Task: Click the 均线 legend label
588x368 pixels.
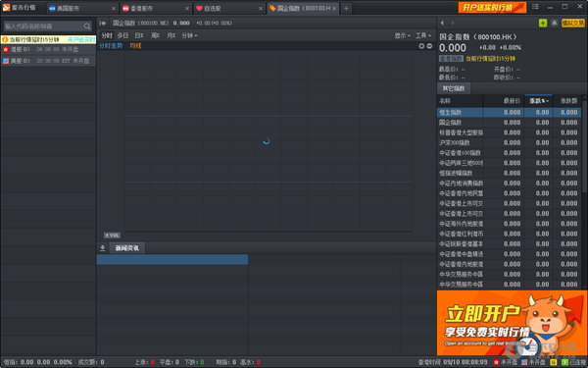Action: [135, 46]
